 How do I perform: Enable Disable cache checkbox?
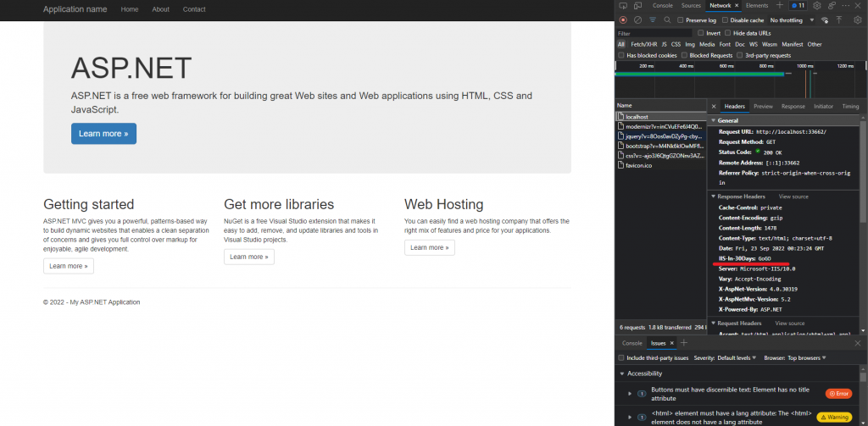point(725,20)
